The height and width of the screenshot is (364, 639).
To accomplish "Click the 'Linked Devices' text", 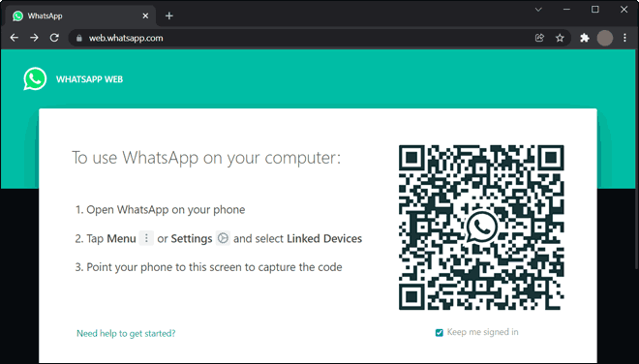I will click(324, 238).
